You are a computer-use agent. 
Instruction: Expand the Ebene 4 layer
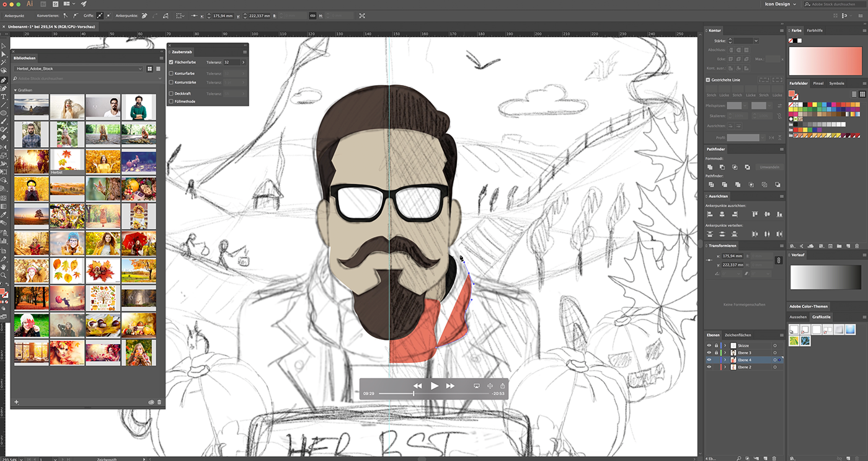point(725,360)
